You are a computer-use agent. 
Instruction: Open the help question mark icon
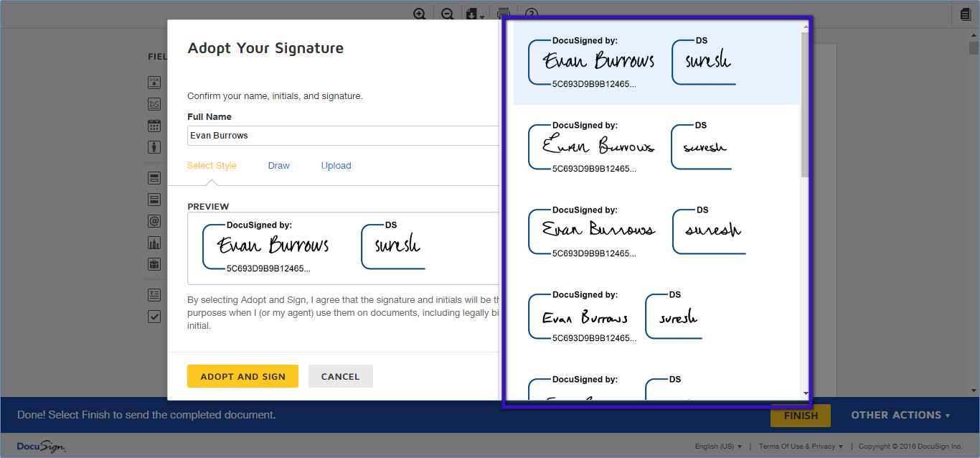[x=532, y=14]
